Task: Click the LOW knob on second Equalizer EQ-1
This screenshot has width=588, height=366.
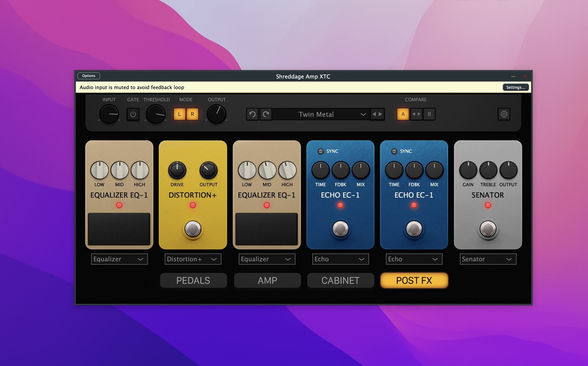Action: coord(247,170)
